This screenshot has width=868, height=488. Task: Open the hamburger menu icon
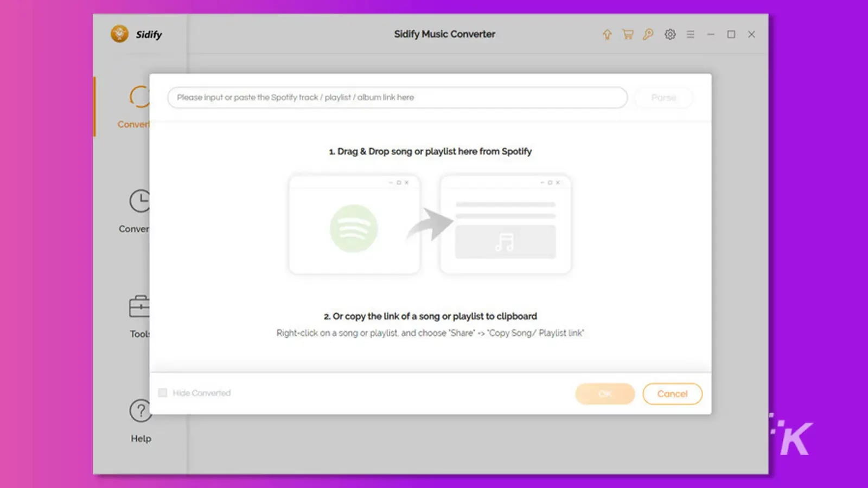point(691,34)
